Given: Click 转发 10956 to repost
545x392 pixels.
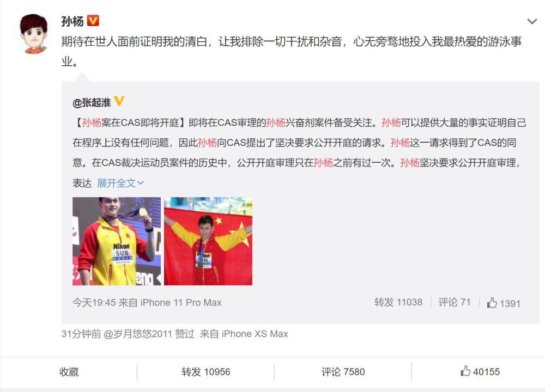Looking at the screenshot, I should 206,372.
